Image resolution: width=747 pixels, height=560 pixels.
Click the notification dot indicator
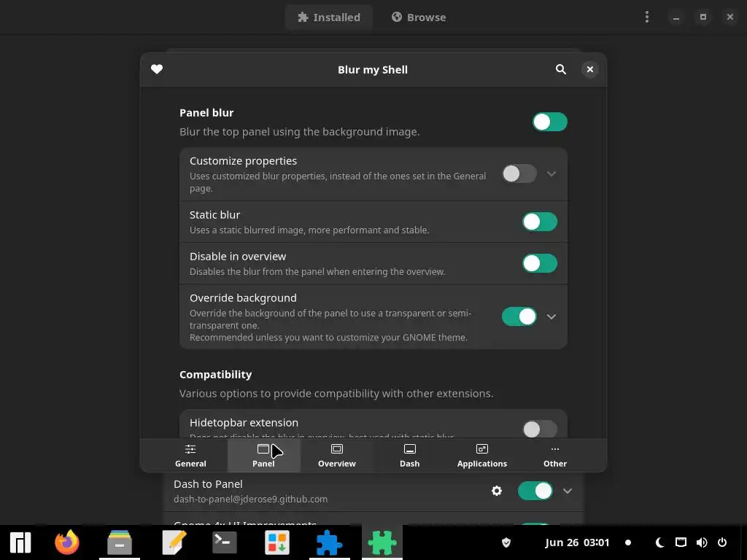(x=628, y=542)
